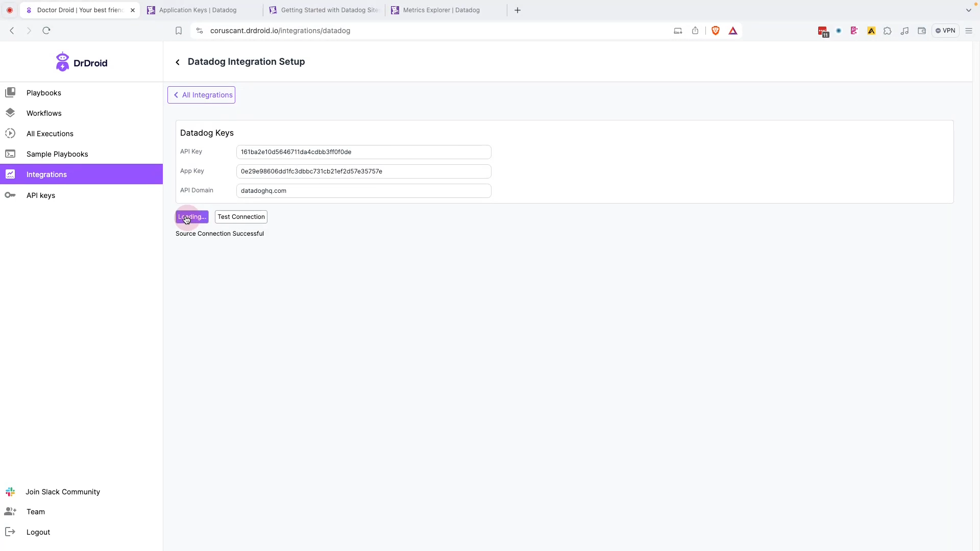Click back arrow beside Datadog Integration Setup
This screenshot has height=551, width=980.
click(x=178, y=62)
